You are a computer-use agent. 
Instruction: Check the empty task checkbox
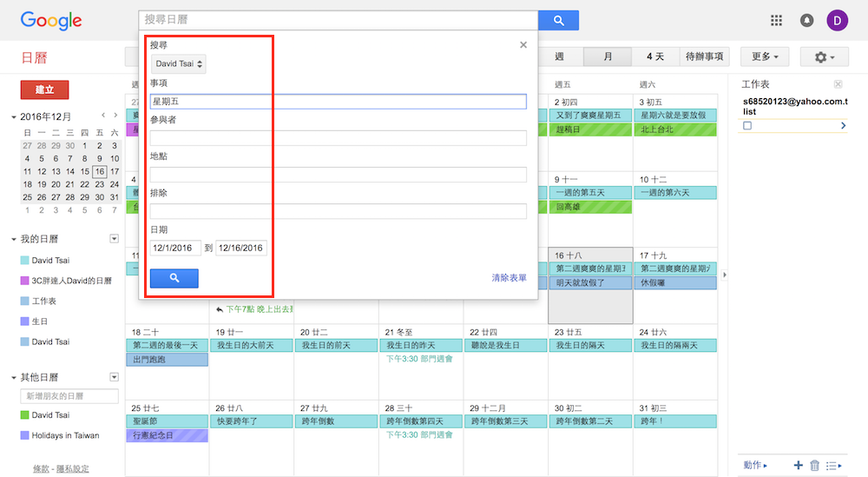(x=747, y=126)
